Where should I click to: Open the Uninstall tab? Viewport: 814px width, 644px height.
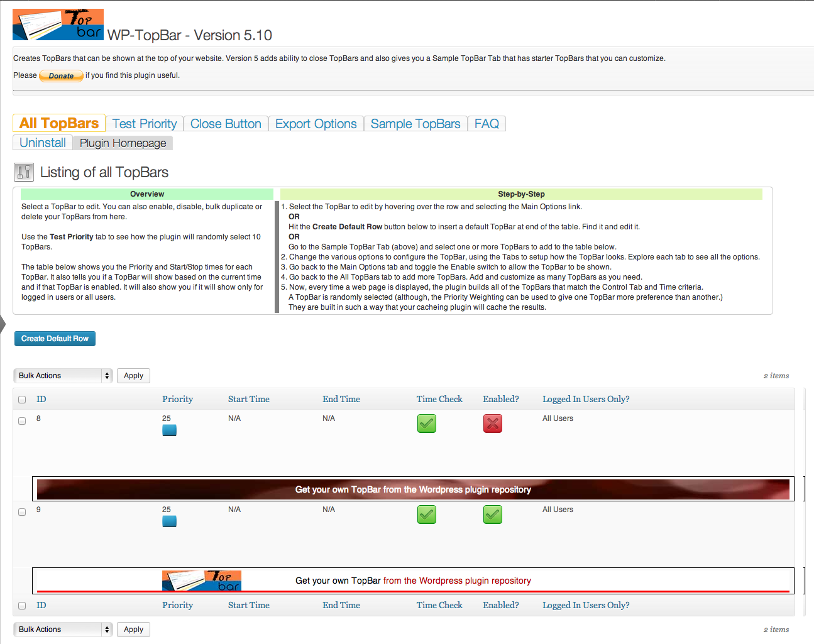click(x=43, y=143)
